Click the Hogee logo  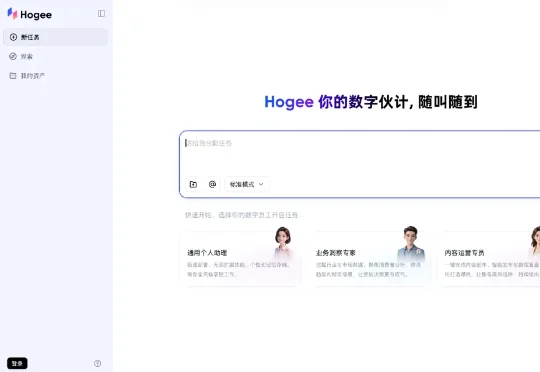(x=30, y=14)
